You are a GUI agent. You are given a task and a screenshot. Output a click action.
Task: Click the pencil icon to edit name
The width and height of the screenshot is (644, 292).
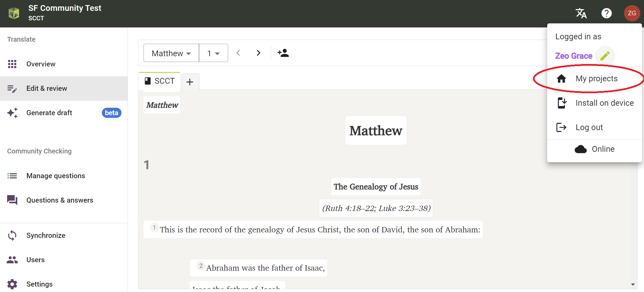coord(605,56)
